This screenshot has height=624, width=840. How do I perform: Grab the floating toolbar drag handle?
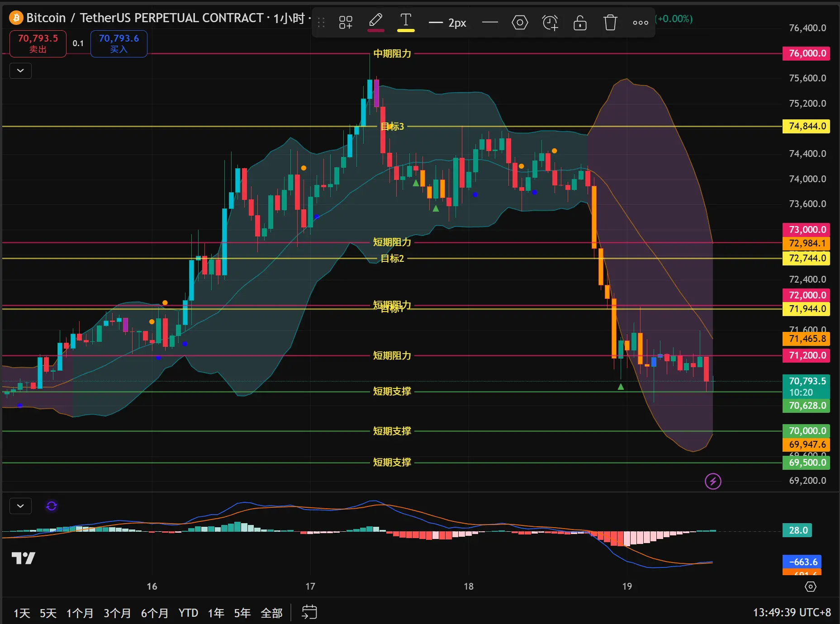(x=321, y=22)
